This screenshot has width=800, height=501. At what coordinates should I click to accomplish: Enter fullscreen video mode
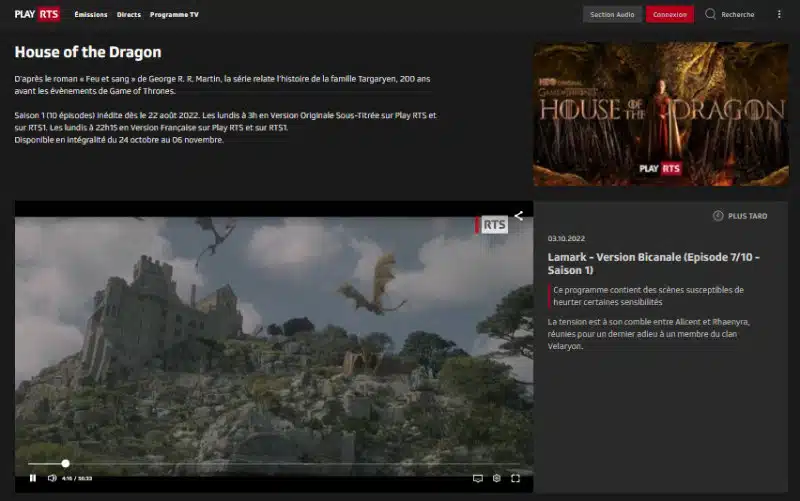tap(515, 479)
